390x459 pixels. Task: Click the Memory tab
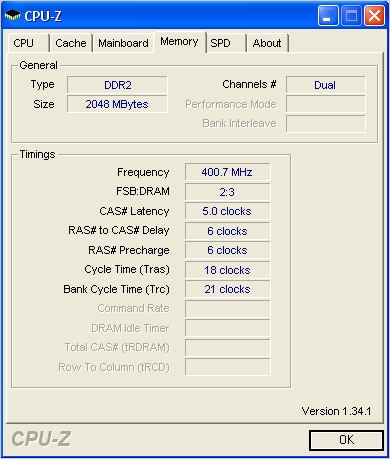pos(179,42)
